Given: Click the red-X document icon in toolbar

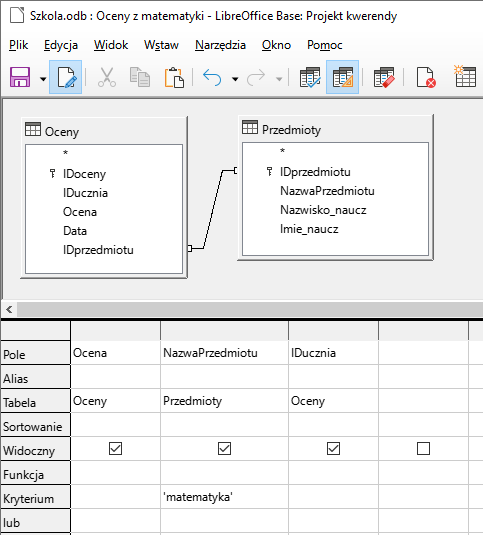Looking at the screenshot, I should (x=426, y=77).
